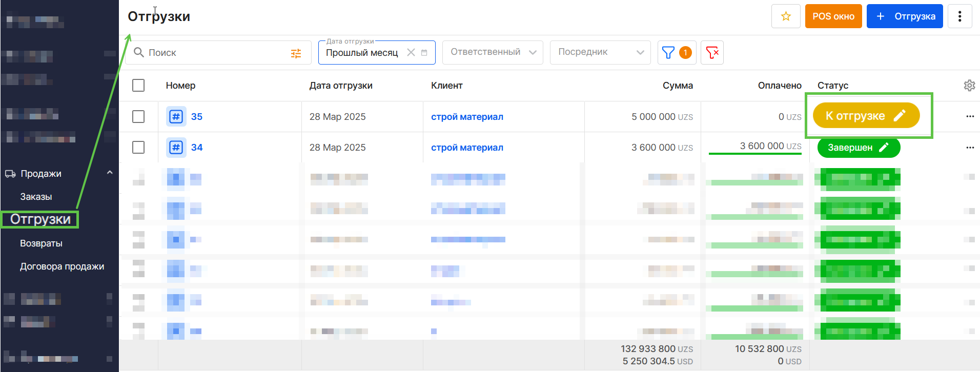Click the star favorites icon
Screen dimensions: 980x372
coord(785,16)
